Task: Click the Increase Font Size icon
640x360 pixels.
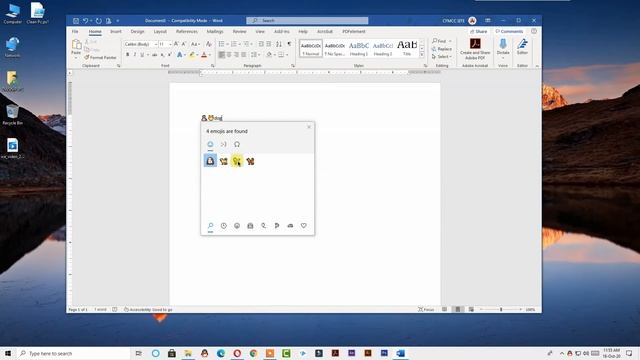Action: (x=176, y=44)
